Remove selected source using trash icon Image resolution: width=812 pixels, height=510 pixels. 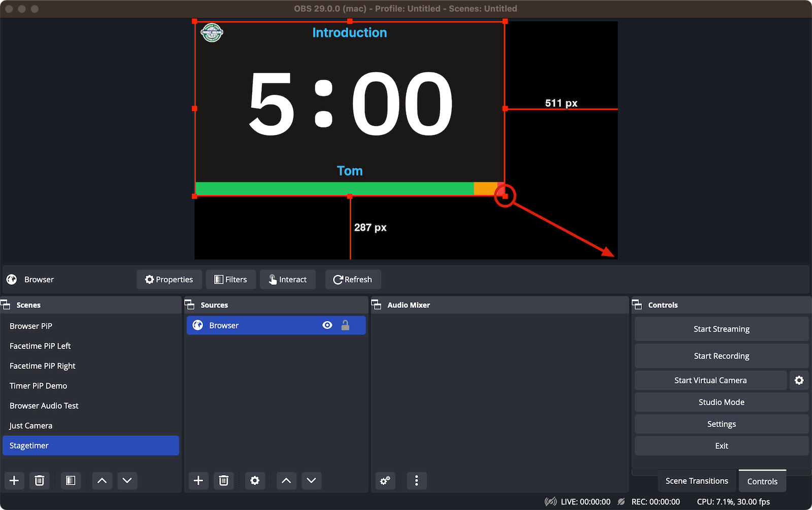pos(224,481)
